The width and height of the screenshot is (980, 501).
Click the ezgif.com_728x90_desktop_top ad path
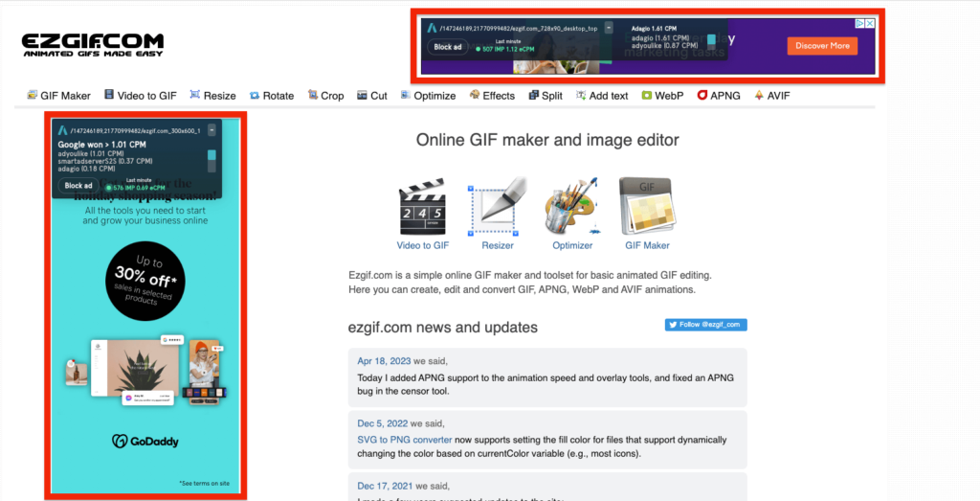click(518, 28)
